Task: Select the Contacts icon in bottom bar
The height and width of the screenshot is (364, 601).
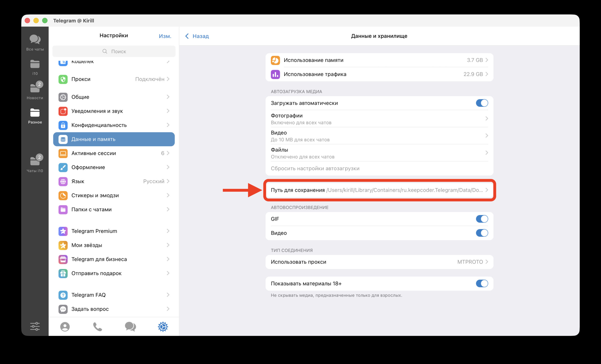Action: (65, 326)
